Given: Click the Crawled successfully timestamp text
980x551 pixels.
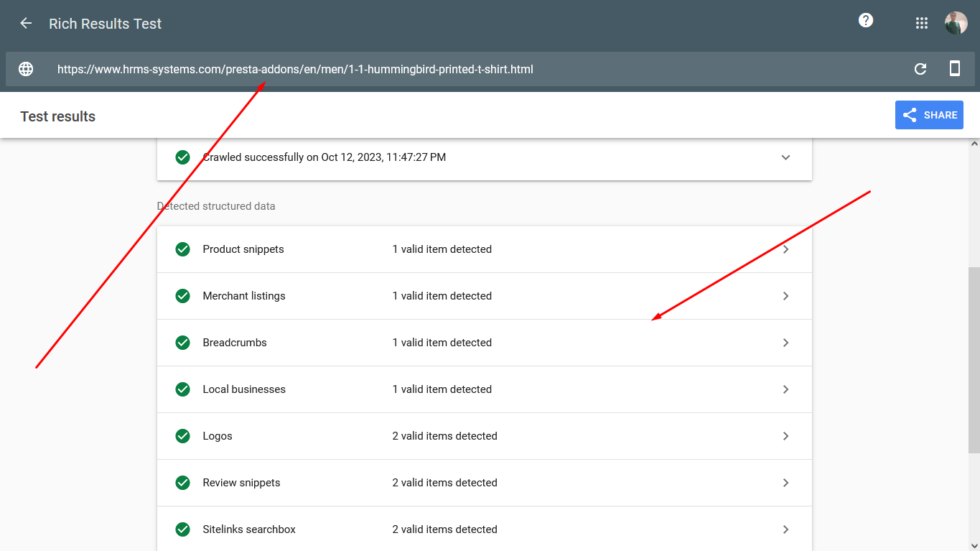Looking at the screenshot, I should click(x=325, y=157).
